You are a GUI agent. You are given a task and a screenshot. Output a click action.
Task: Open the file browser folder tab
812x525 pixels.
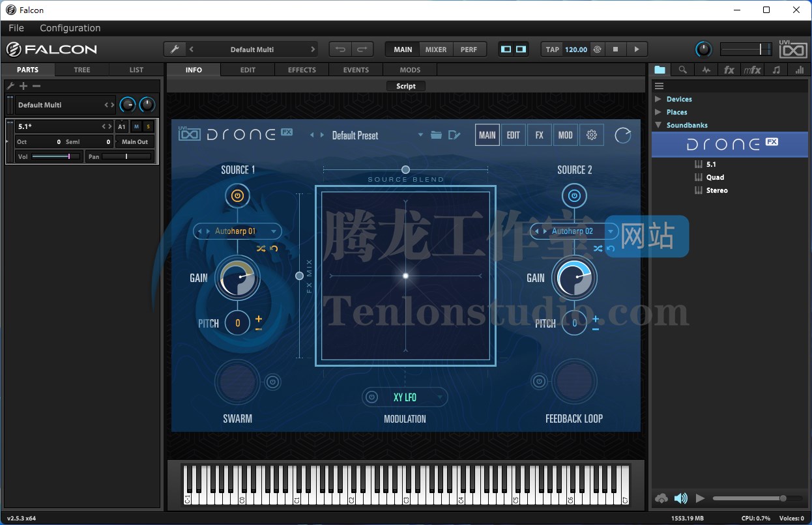pos(660,70)
